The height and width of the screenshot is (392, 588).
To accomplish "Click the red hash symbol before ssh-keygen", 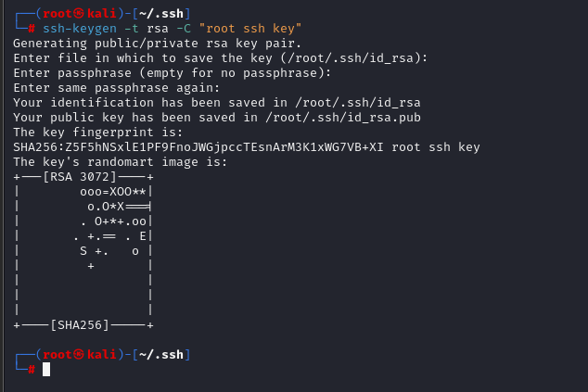I will pos(31,29).
